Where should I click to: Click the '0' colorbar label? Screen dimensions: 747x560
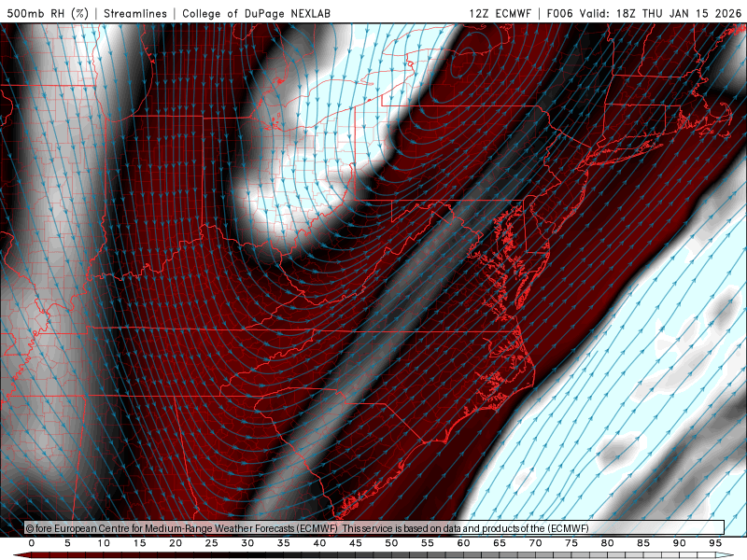tap(32, 543)
